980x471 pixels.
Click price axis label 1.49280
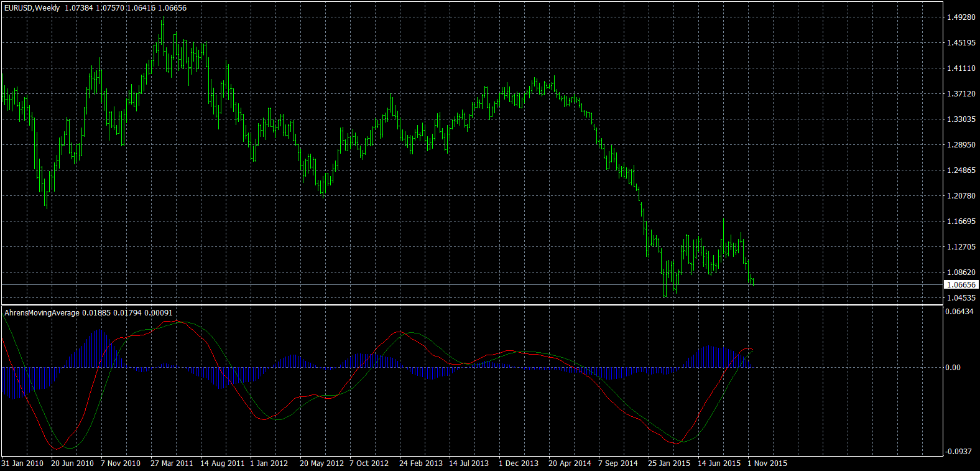coord(961,17)
